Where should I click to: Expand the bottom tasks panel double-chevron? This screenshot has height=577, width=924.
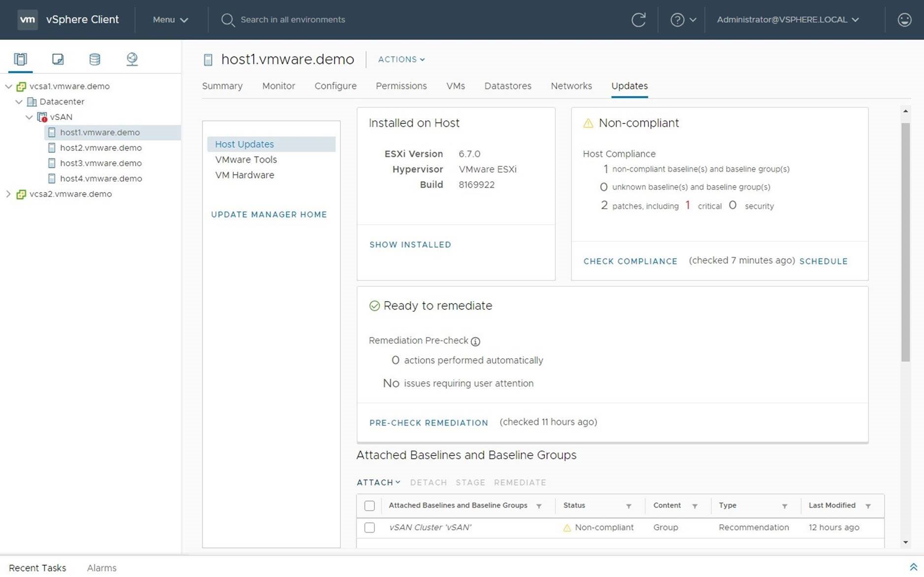tap(913, 567)
